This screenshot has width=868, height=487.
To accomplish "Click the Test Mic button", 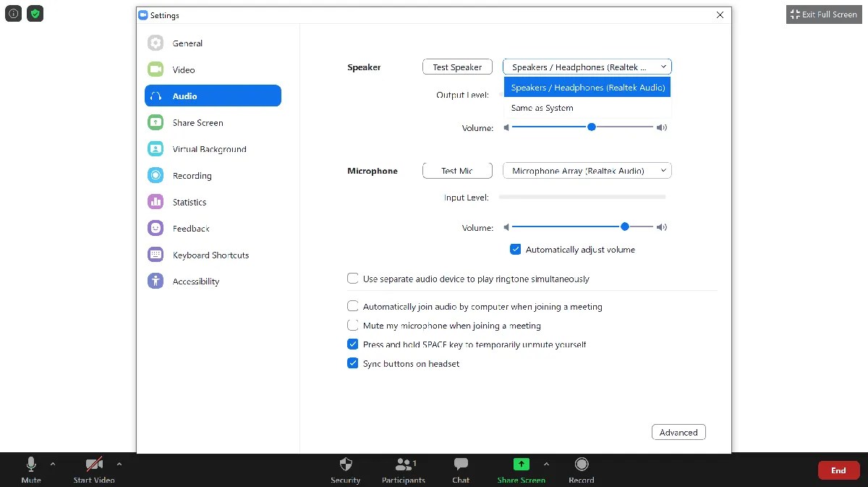I will click(457, 171).
